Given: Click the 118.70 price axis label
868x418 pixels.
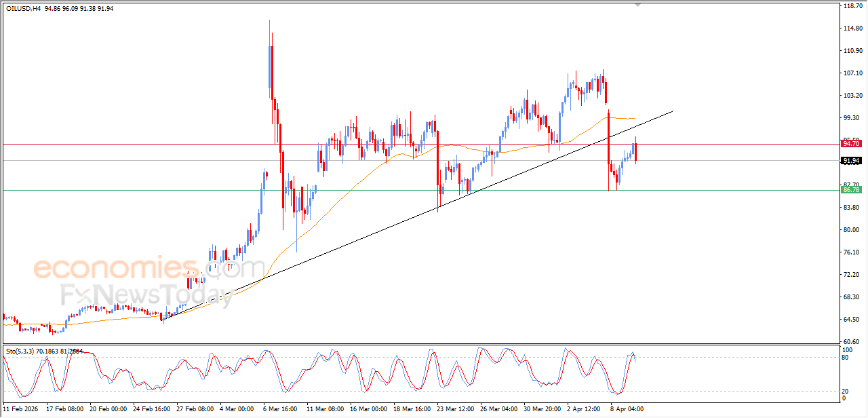Looking at the screenshot, I should pos(852,6).
